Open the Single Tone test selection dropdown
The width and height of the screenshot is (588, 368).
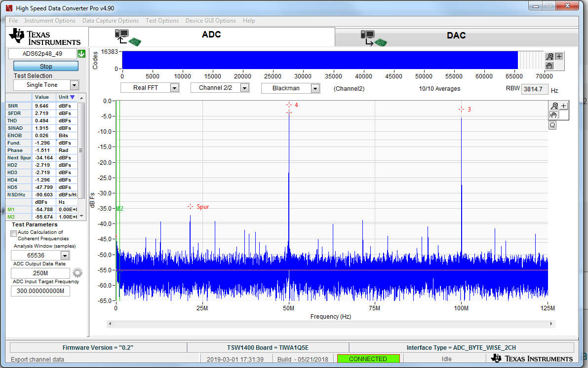[74, 85]
